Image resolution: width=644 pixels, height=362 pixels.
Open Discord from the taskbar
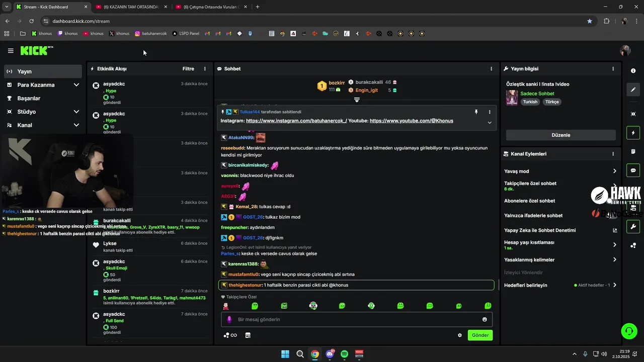(x=330, y=354)
